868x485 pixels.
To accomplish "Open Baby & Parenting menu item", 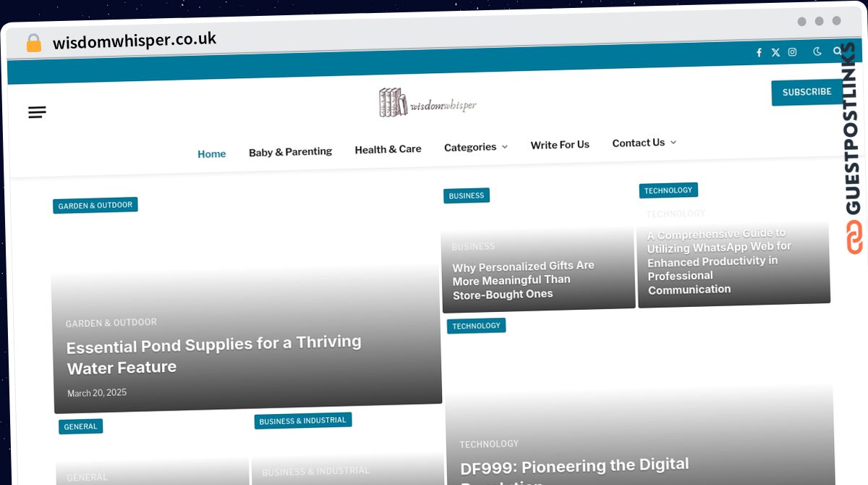I will tap(290, 152).
